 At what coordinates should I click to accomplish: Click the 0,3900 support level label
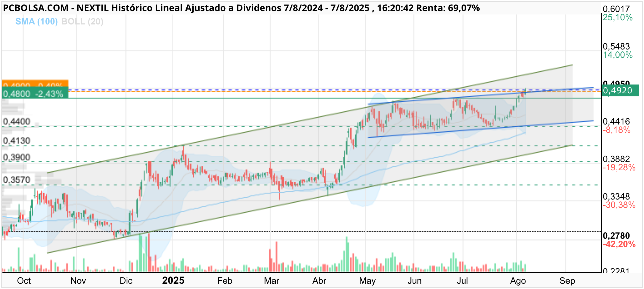tap(17, 157)
